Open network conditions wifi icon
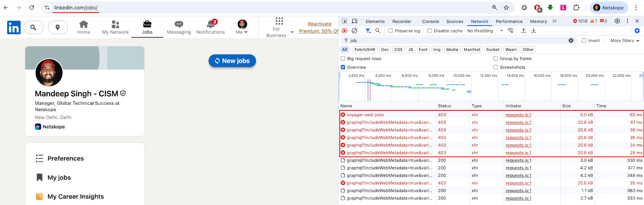Screen dimensions: 644x205 point(510,31)
